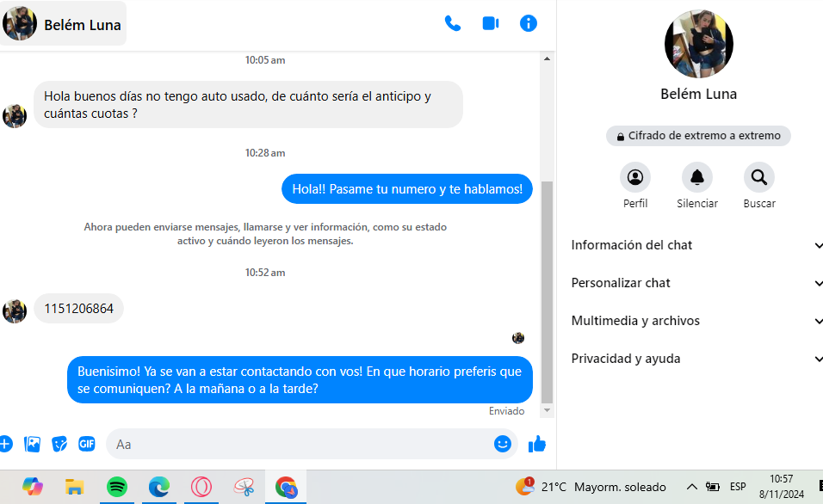This screenshot has height=504, width=823.
Task: Click avatar next to anticipo question message
Action: tap(15, 116)
